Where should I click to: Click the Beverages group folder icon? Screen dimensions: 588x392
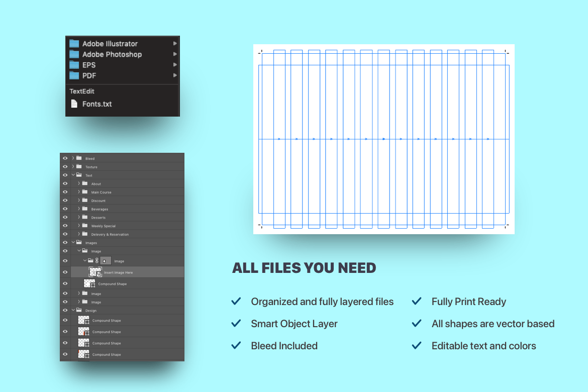coord(85,209)
